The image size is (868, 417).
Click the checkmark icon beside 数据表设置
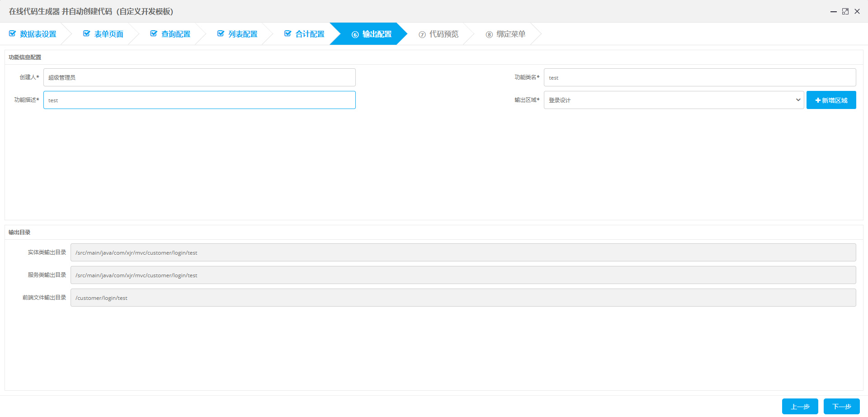[x=13, y=33]
